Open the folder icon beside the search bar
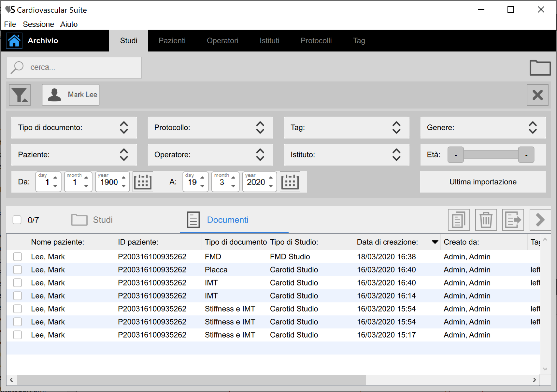 [x=540, y=68]
